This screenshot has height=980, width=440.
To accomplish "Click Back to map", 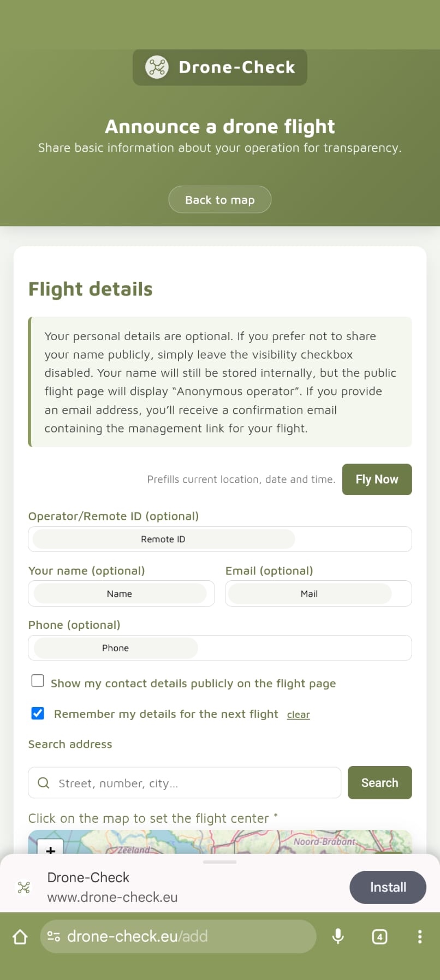I will coord(219,199).
